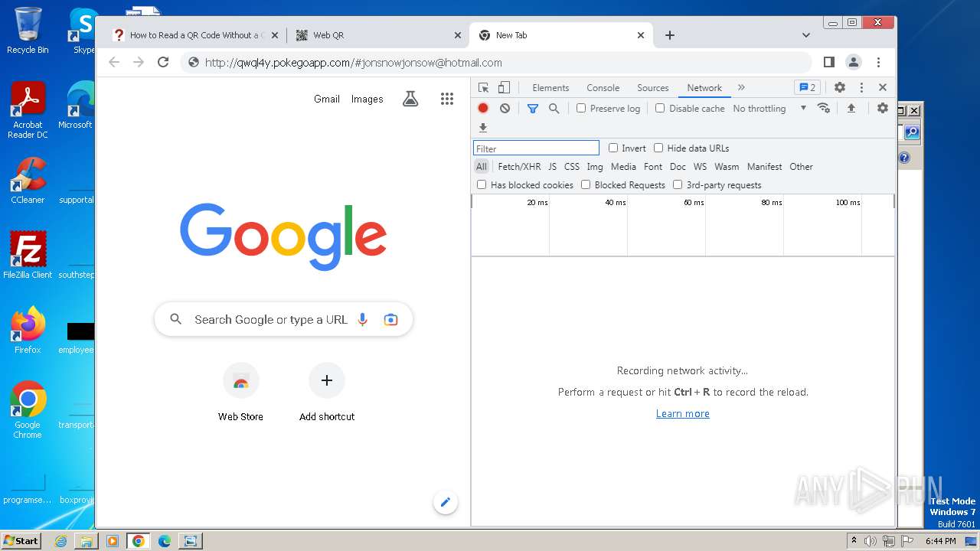Search by image with camera icon
Image resolution: width=980 pixels, height=551 pixels.
pos(390,319)
